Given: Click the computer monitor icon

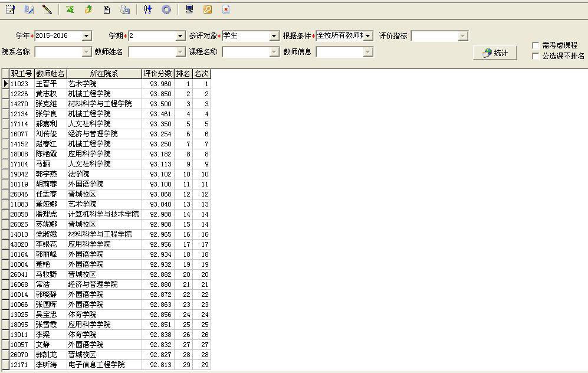Looking at the screenshot, I should (189, 9).
